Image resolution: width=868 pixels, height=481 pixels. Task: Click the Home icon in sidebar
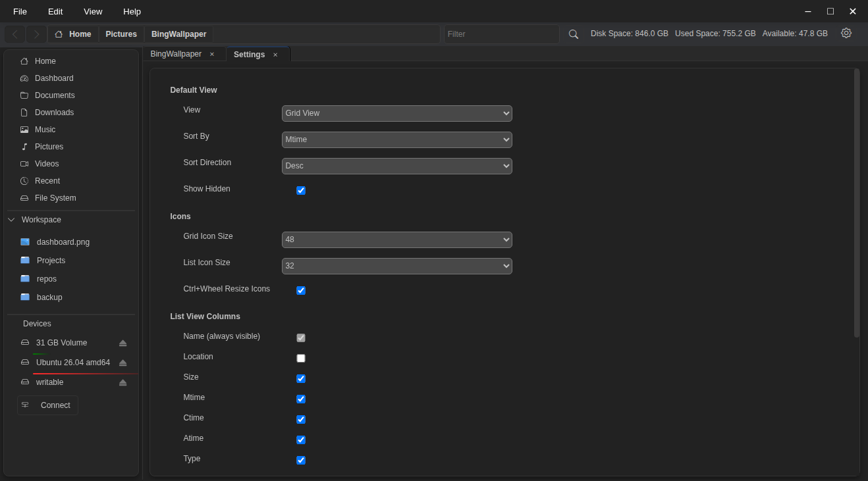[24, 61]
